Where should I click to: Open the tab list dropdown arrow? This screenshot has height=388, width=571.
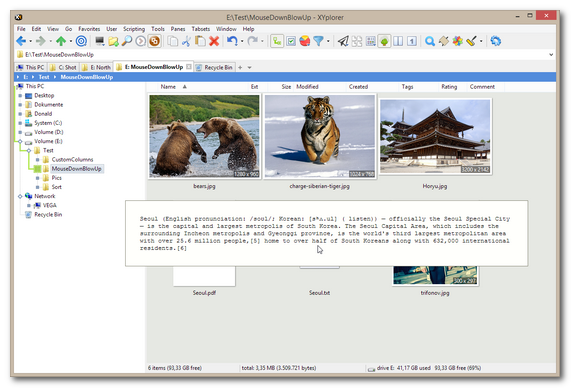pyautogui.click(x=249, y=67)
